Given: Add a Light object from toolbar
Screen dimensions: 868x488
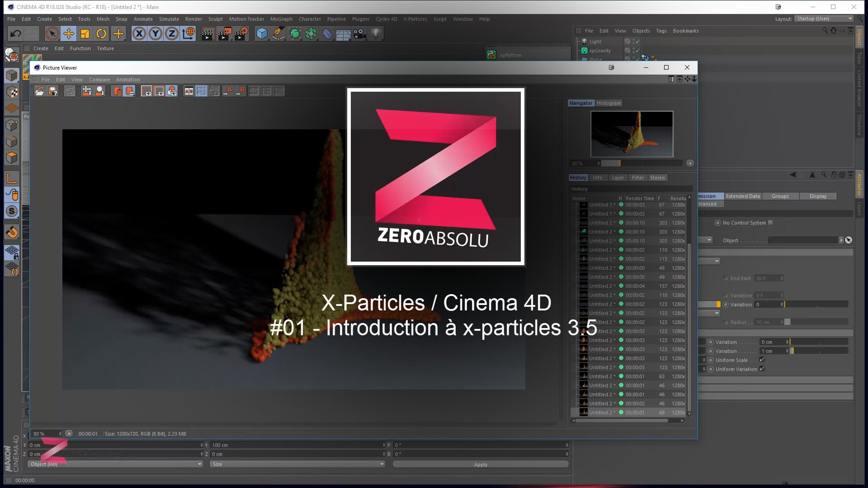Looking at the screenshot, I should click(x=376, y=34).
